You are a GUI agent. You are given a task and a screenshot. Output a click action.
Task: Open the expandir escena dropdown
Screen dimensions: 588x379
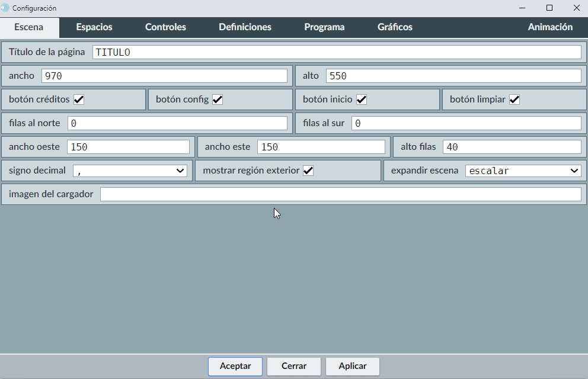pos(523,171)
